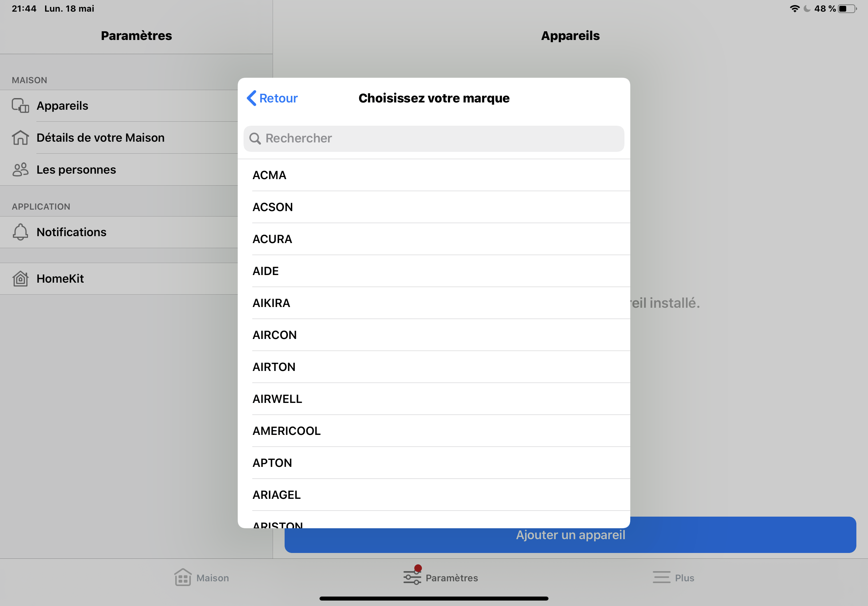Screen dimensions: 868x606
Task: Open Les personnes settings
Action: tap(119, 170)
